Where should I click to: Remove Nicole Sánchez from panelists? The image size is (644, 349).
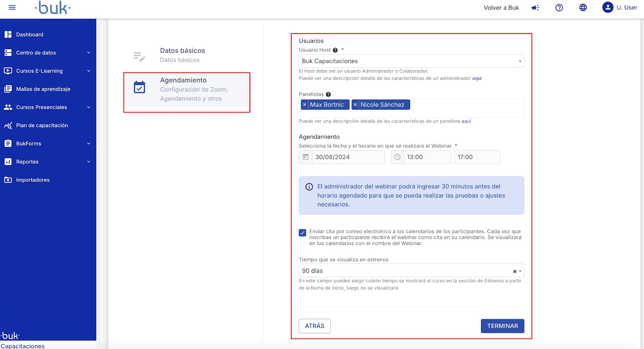(355, 105)
